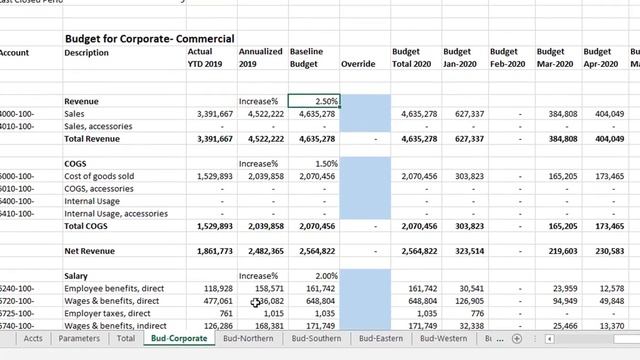Image resolution: width=640 pixels, height=360 pixels.
Task: Open the Bud-Northern sheet tab
Action: 248,338
